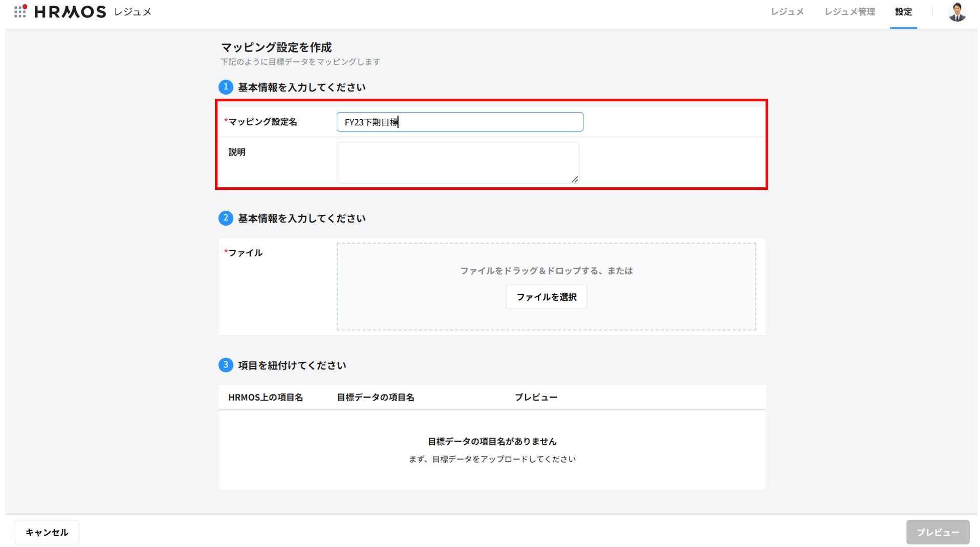Open the user profile avatar

click(x=956, y=12)
